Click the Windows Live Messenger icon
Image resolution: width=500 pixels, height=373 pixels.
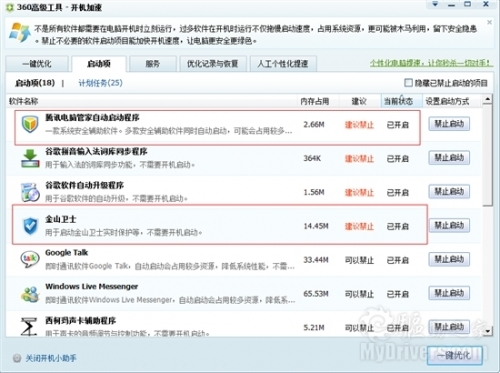[30, 294]
